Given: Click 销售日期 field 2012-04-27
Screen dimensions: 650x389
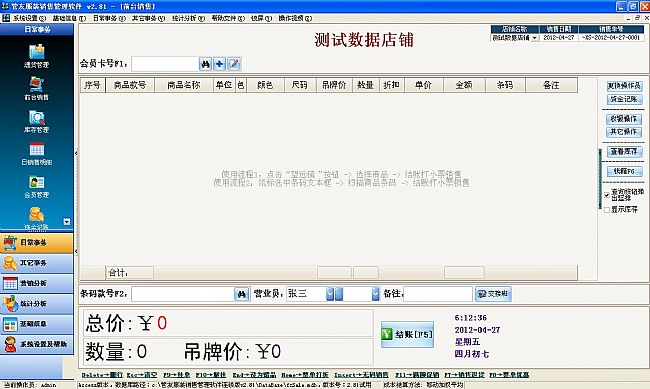Looking at the screenshot, I should 559,38.
